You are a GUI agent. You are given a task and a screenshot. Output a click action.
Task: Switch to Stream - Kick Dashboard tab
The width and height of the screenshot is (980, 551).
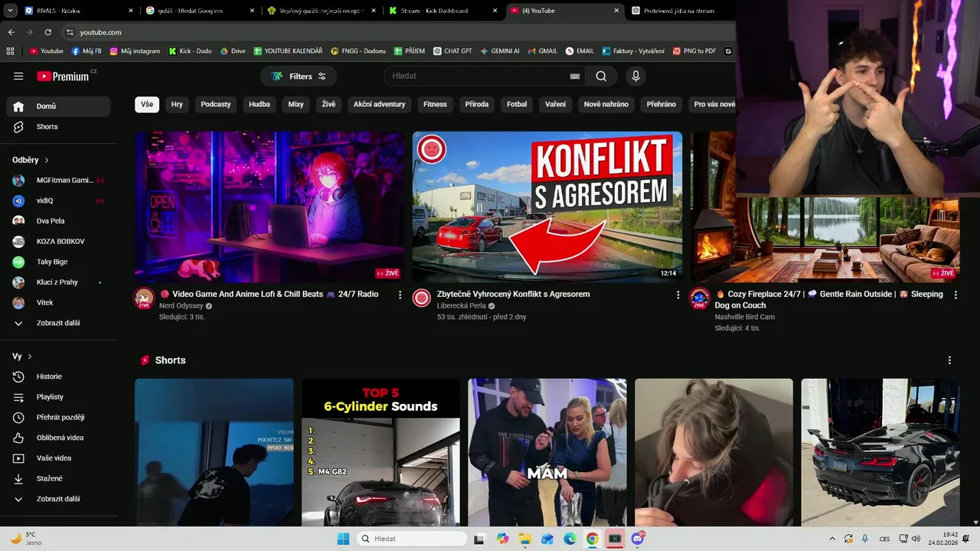tap(443, 11)
